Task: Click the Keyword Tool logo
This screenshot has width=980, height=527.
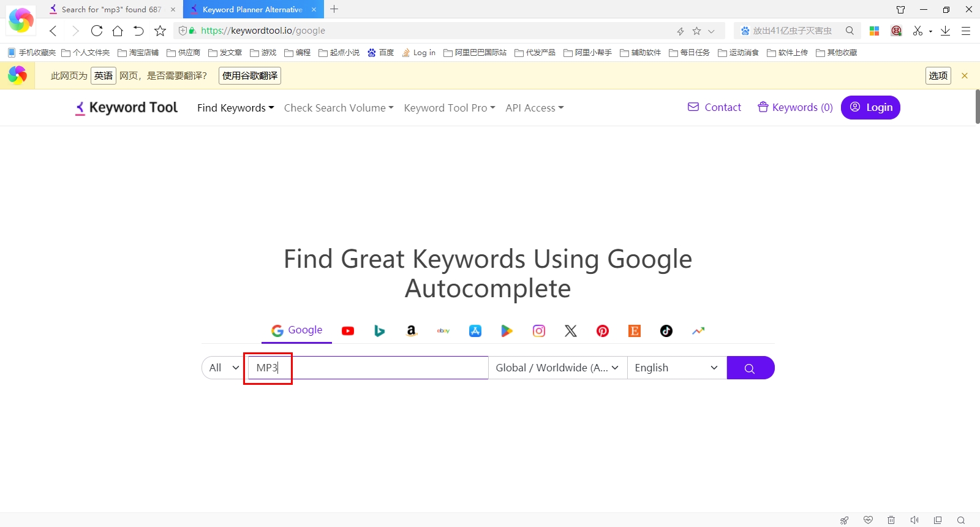Action: point(126,108)
